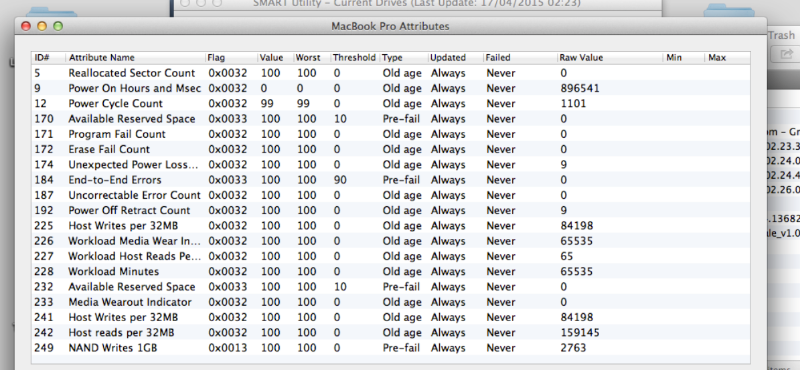
Task: Select the Reallocated Sector Count row
Action: point(391,73)
